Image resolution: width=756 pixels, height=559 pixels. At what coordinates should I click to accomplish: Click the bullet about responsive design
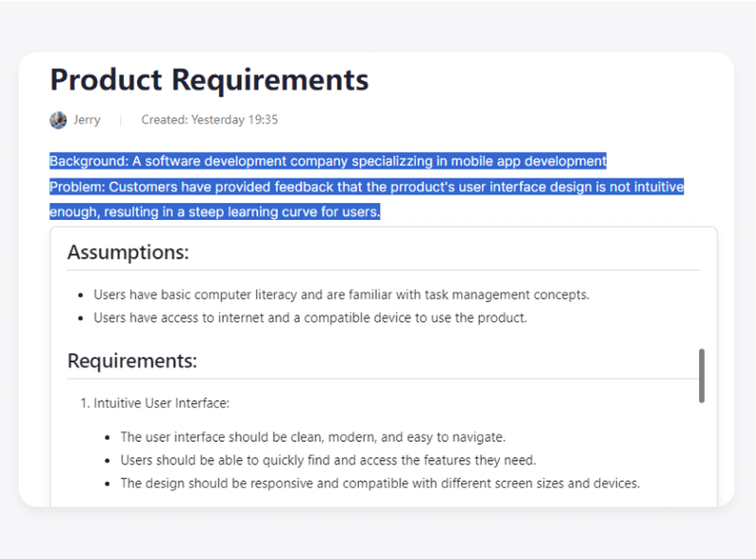click(380, 483)
